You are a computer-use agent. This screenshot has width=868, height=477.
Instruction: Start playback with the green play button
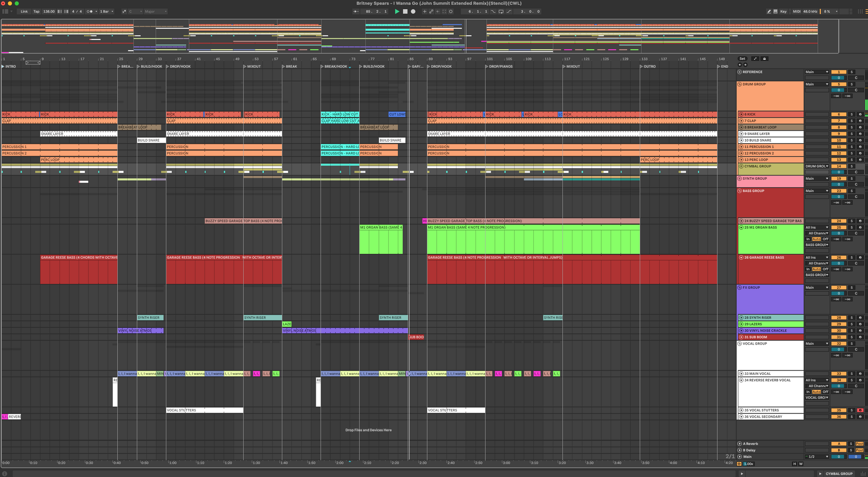[397, 12]
